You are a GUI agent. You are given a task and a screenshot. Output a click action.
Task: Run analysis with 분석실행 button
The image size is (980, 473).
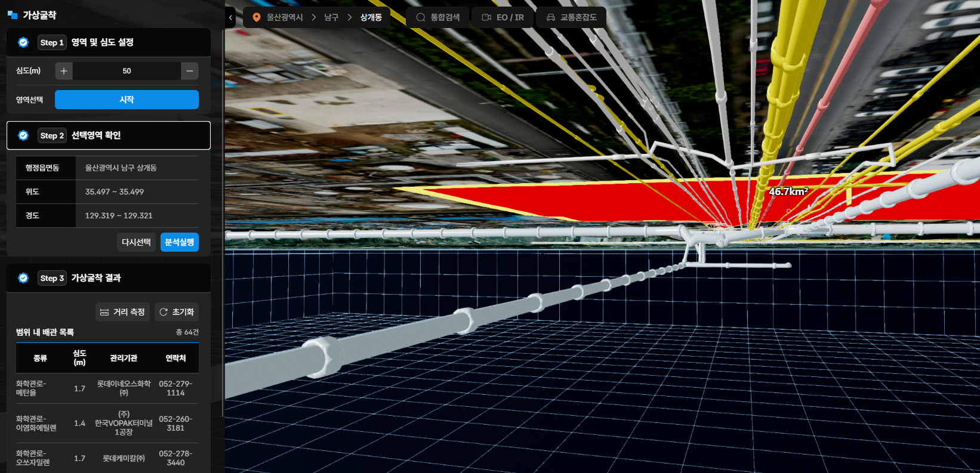[180, 242]
